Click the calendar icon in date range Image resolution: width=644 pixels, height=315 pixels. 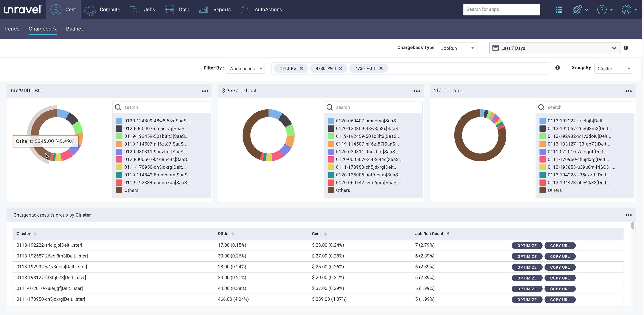[495, 48]
